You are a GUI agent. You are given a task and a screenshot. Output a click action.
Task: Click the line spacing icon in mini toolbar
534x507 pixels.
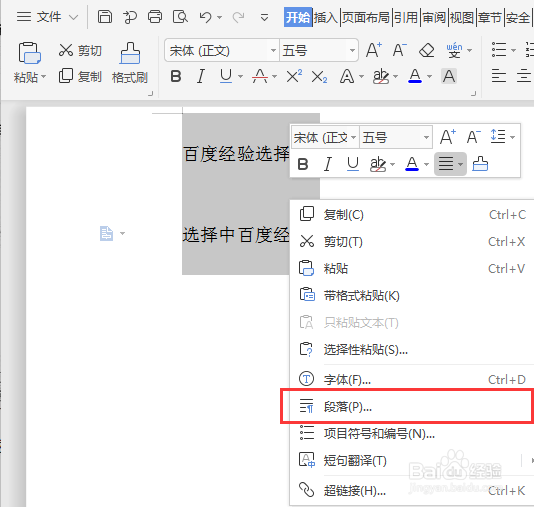[x=498, y=137]
